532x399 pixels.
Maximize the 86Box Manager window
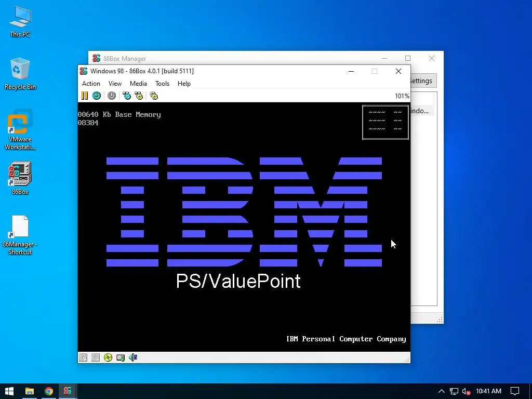[408, 58]
